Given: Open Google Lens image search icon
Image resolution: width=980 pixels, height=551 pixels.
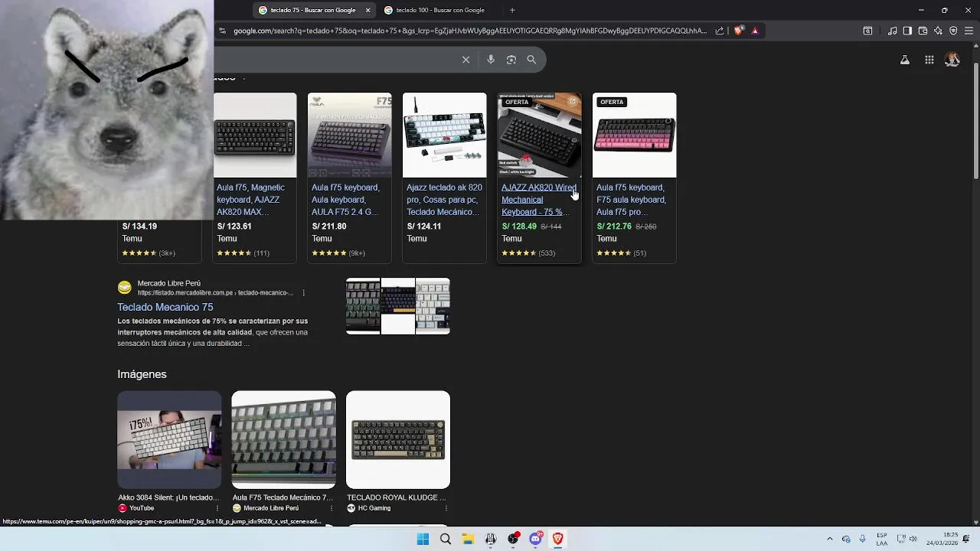Looking at the screenshot, I should (x=511, y=60).
